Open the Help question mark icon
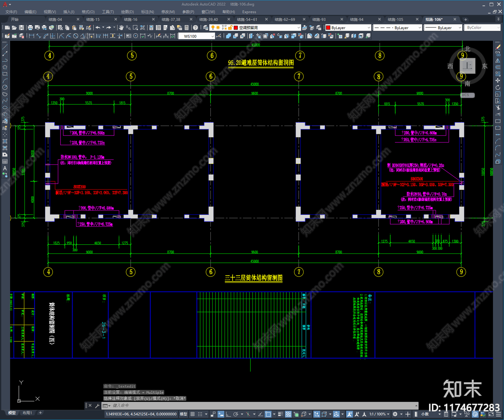This screenshot has width=504, height=420. 196,28
